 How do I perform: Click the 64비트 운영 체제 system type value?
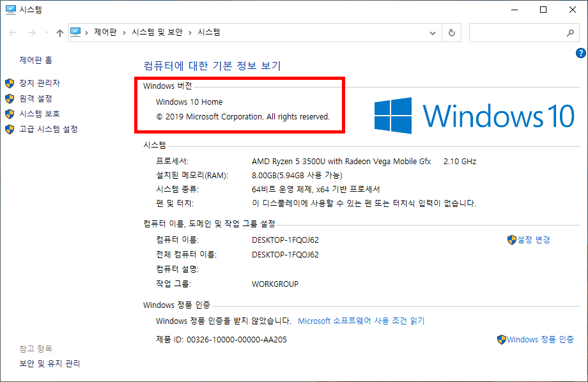coord(316,189)
